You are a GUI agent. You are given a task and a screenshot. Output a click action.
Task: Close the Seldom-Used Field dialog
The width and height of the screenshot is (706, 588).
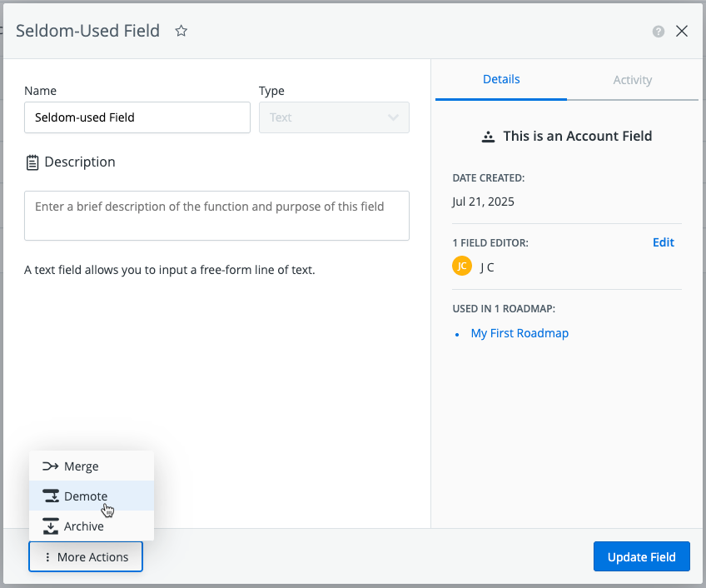(682, 32)
